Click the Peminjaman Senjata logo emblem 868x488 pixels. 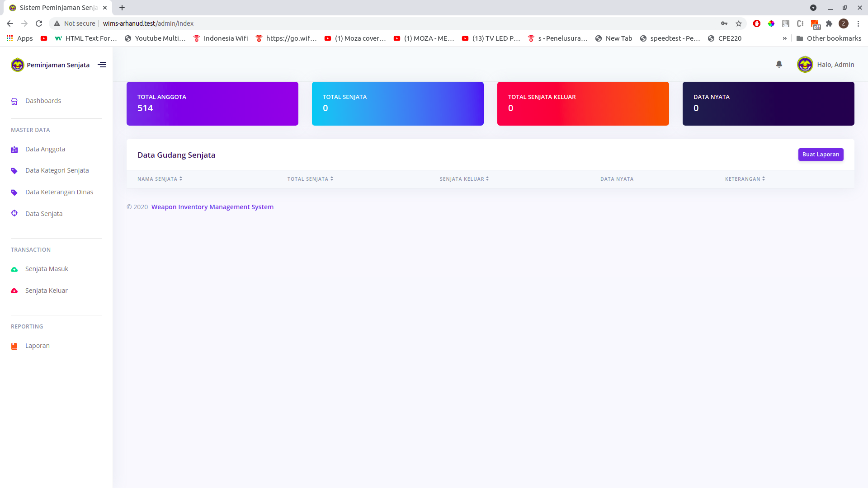17,65
